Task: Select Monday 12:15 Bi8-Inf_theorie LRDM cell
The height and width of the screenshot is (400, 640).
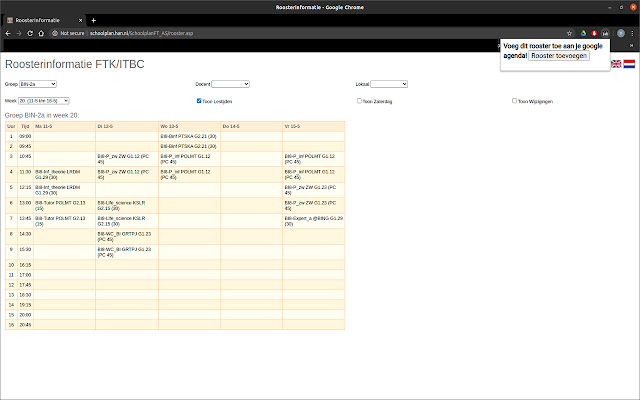Action: 64,190
